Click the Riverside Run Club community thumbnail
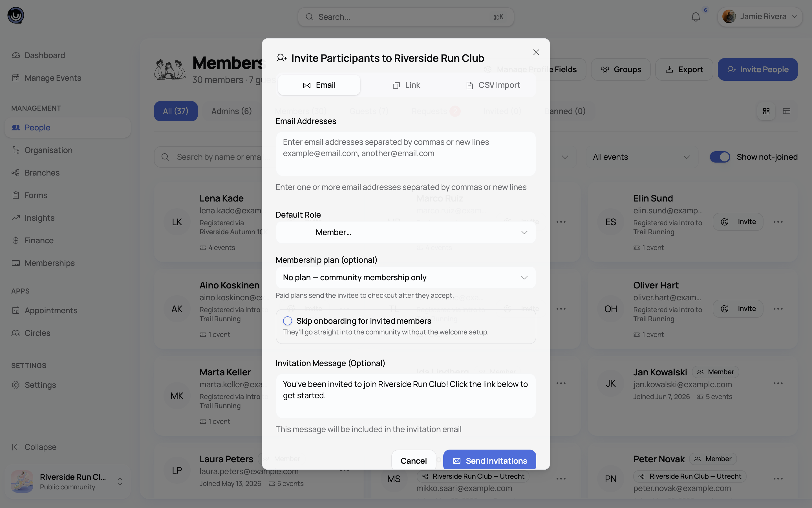This screenshot has width=812, height=508. click(22, 481)
